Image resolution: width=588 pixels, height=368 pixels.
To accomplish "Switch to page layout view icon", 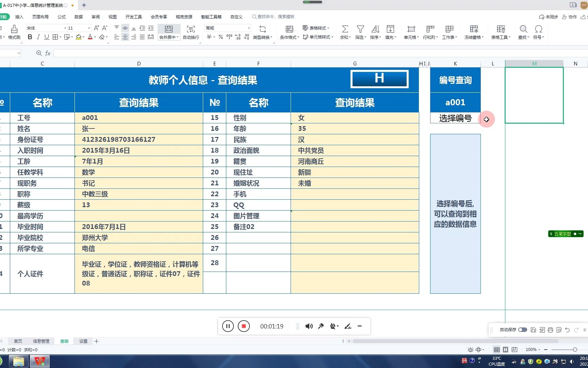I will pyautogui.click(x=505, y=350).
